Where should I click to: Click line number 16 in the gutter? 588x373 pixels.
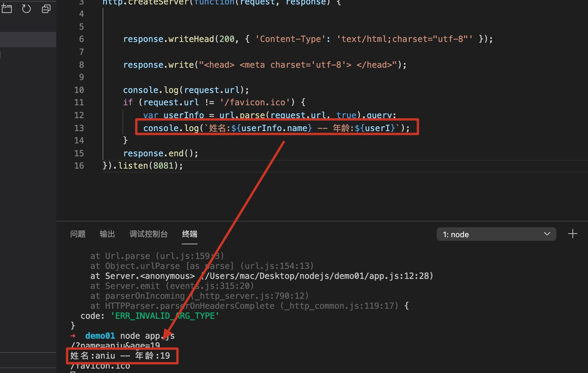(x=79, y=166)
